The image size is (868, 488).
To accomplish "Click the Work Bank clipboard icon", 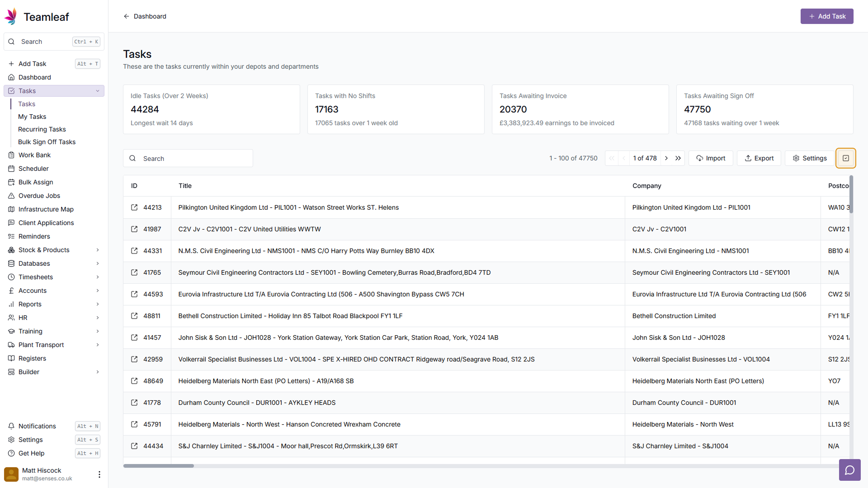I will (x=11, y=155).
